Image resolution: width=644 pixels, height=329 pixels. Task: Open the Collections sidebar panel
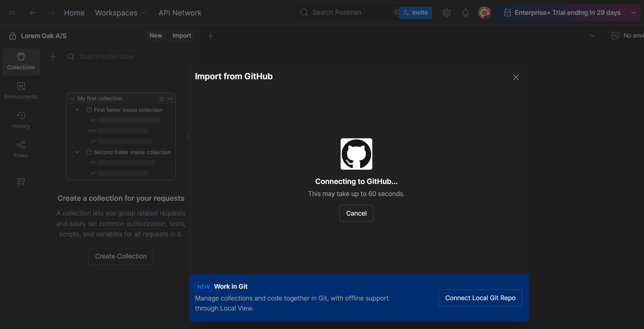21,62
